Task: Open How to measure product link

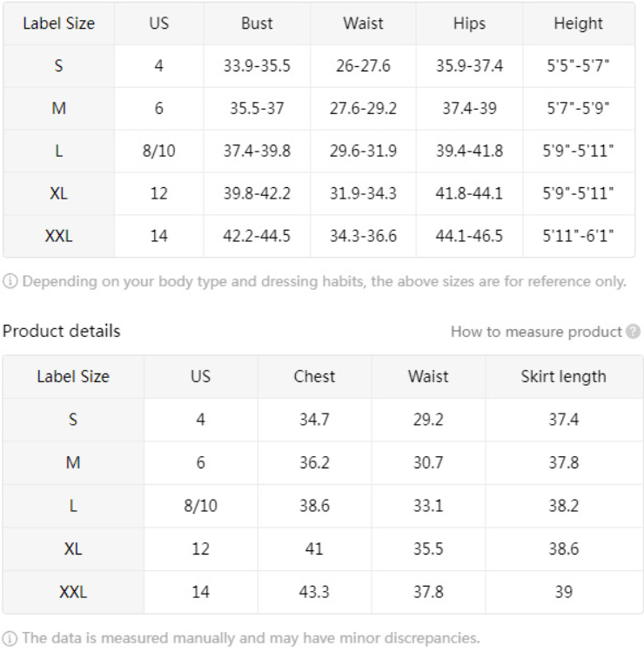Action: pos(536,332)
